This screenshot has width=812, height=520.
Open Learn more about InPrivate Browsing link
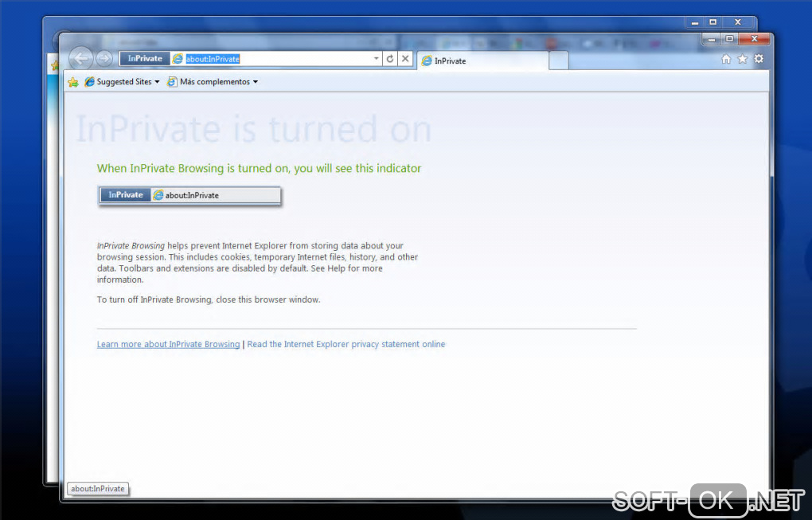pos(168,345)
